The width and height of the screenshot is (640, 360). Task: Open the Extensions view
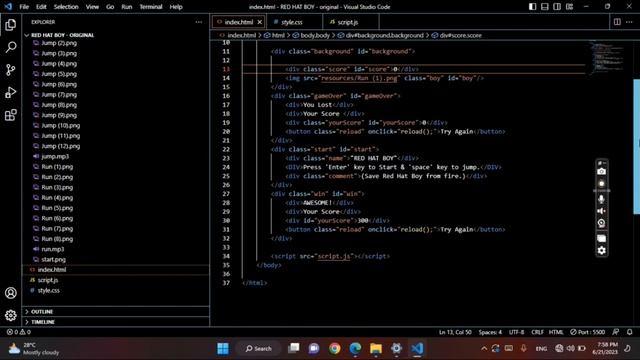[11, 115]
